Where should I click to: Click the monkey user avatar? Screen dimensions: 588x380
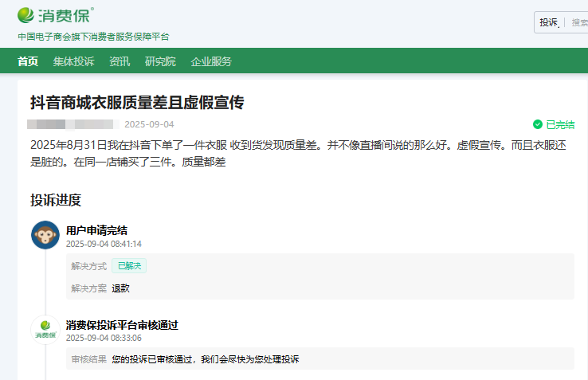pyautogui.click(x=45, y=235)
